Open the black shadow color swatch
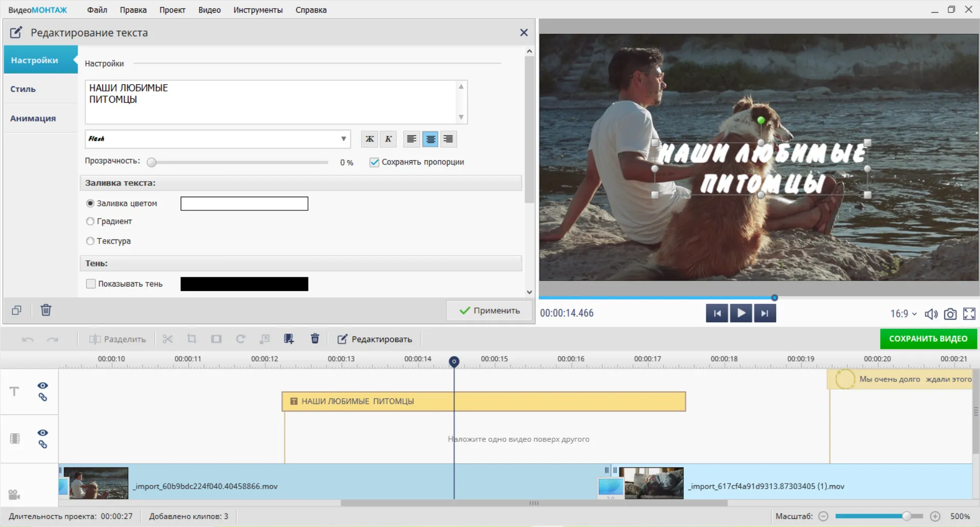Screen dimensions: 980x527 coord(244,284)
